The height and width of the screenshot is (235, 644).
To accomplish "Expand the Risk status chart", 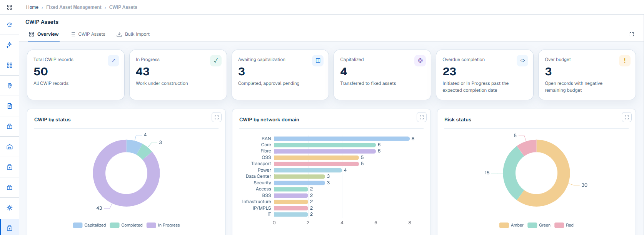I will 627,118.
